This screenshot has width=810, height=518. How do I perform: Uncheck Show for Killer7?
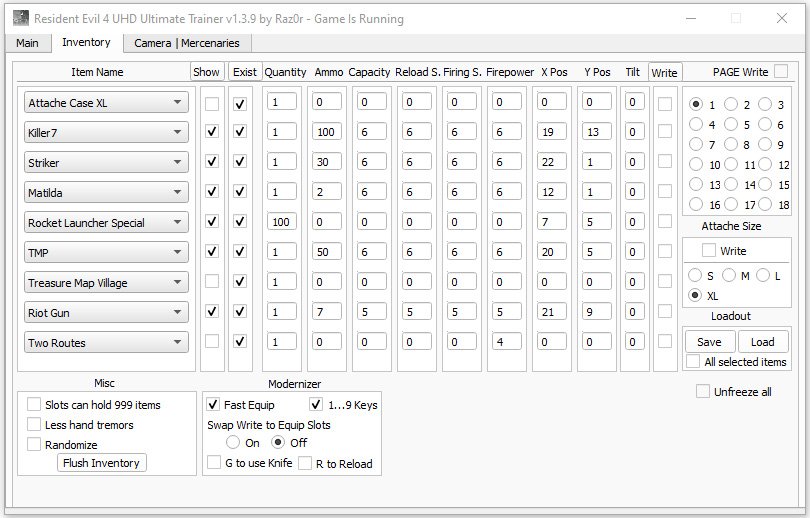(212, 131)
